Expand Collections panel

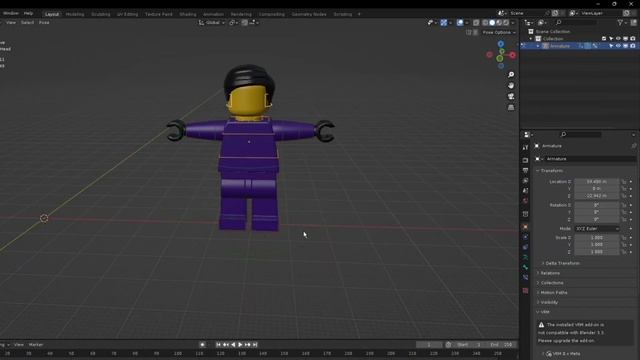coord(551,283)
